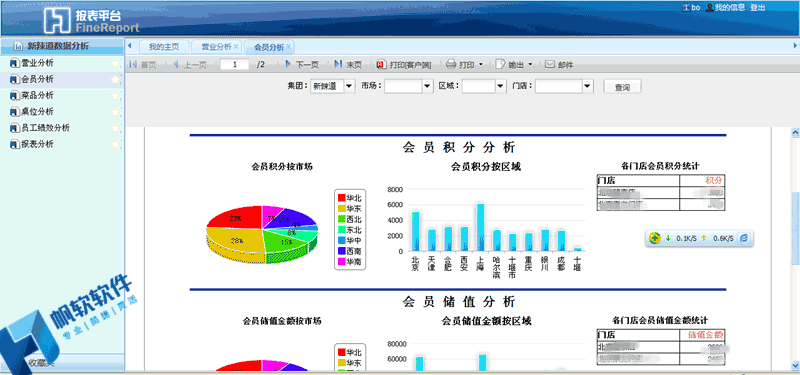800x375 pixels.
Task: Click the email envelope icon
Action: click(x=549, y=65)
